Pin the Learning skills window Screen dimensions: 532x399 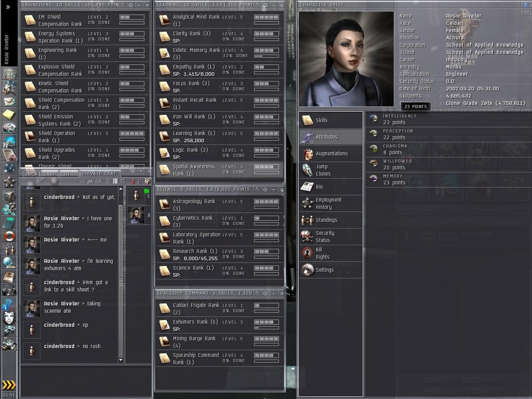257,5
